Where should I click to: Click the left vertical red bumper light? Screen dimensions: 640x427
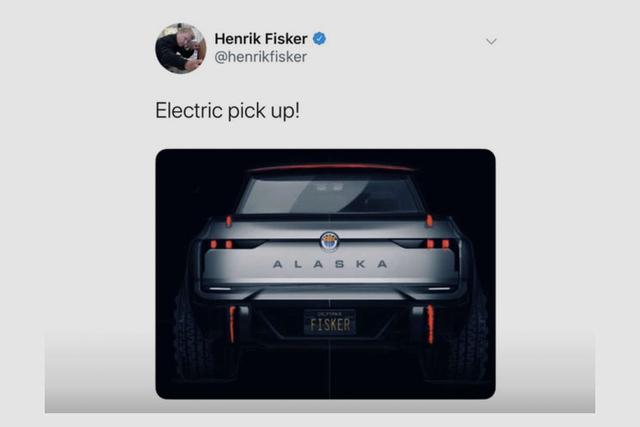(232, 324)
